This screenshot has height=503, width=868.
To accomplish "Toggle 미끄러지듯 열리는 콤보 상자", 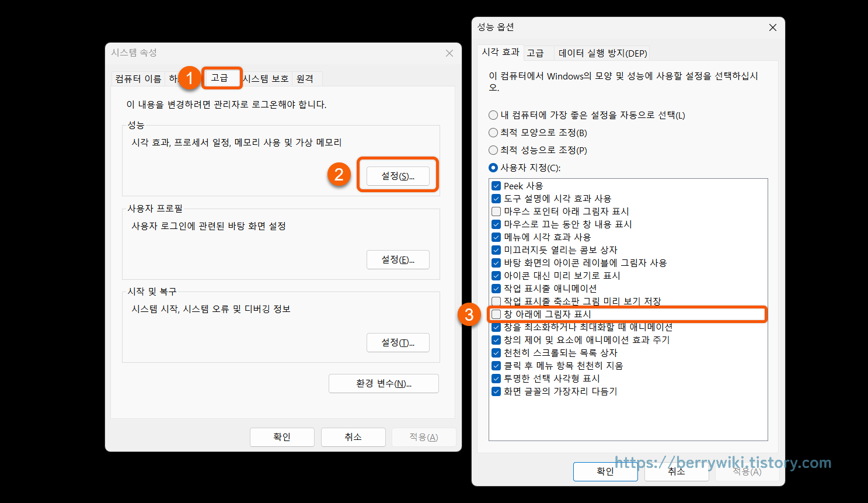I will (x=496, y=250).
